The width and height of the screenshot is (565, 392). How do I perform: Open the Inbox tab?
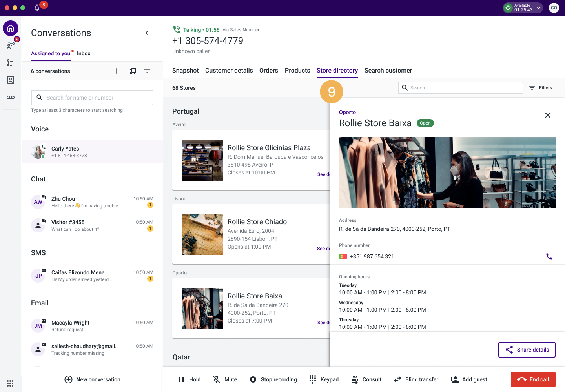[x=84, y=53]
